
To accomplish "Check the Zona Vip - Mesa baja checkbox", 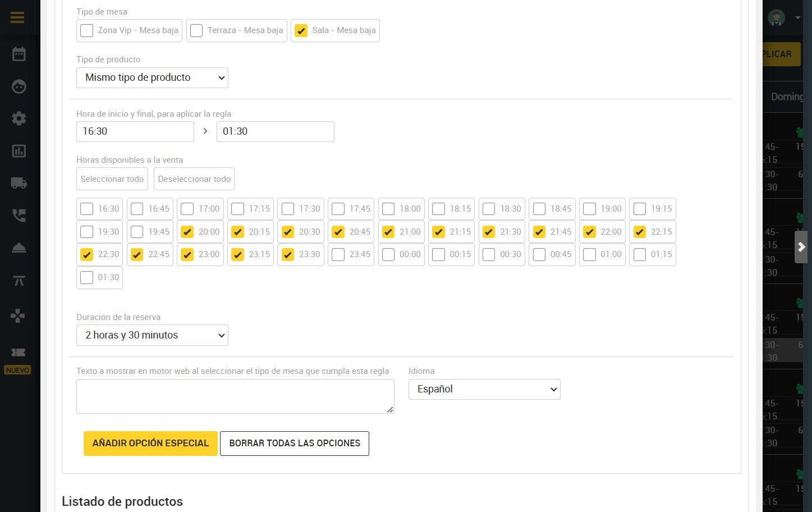I will 86,30.
